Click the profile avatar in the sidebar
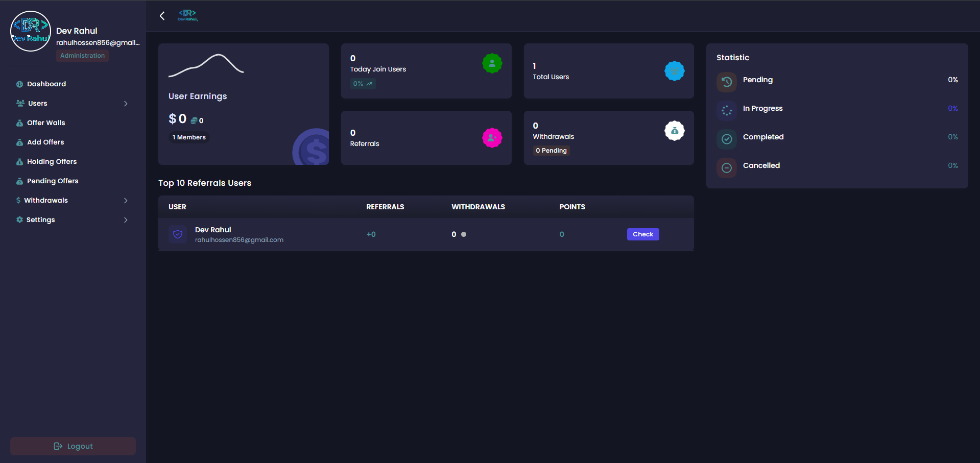This screenshot has height=463, width=980. coord(31,31)
